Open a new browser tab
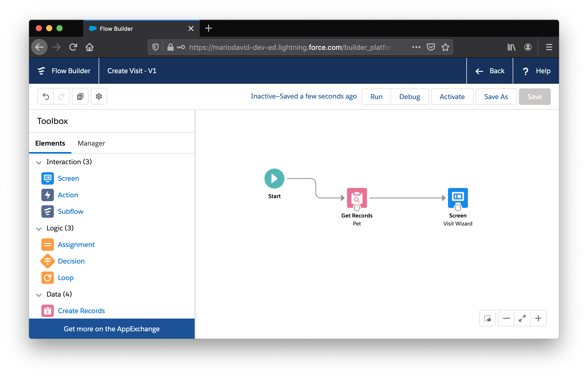 point(209,28)
